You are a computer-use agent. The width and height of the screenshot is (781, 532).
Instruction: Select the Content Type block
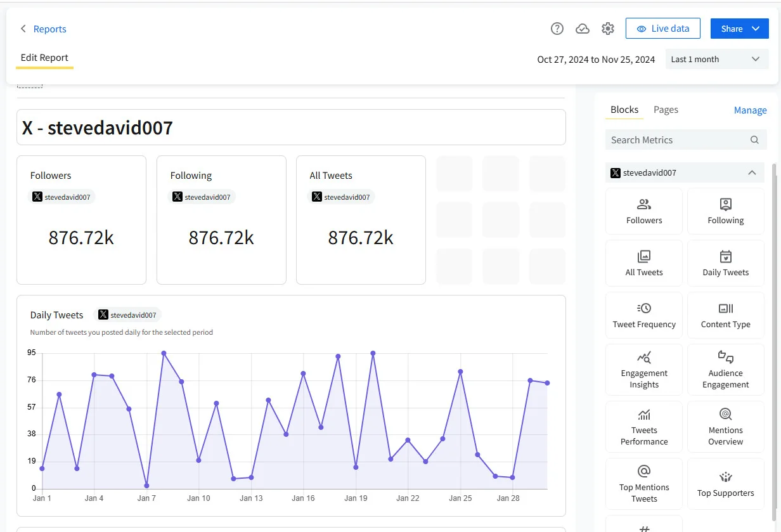(x=725, y=315)
